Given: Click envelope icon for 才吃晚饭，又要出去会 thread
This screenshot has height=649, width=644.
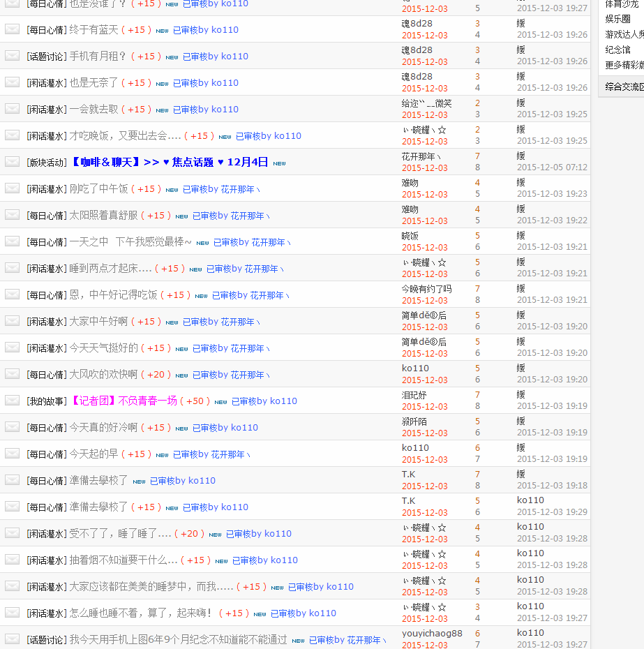Looking at the screenshot, I should 12,135.
